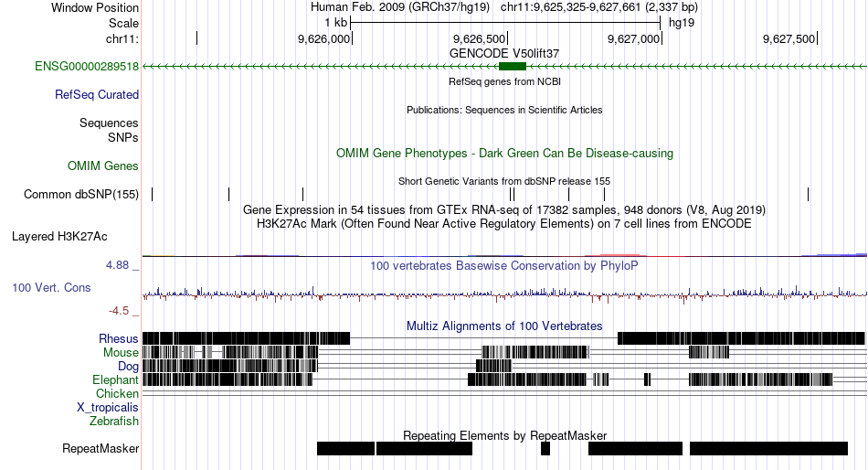Click the SNPs track label
Screen dimensions: 868x470
[123, 137]
